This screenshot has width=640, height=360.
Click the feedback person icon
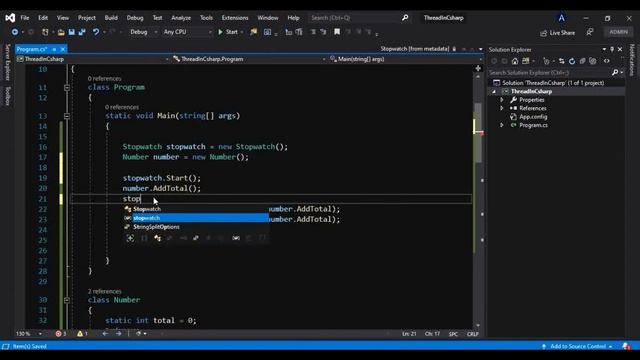click(590, 32)
